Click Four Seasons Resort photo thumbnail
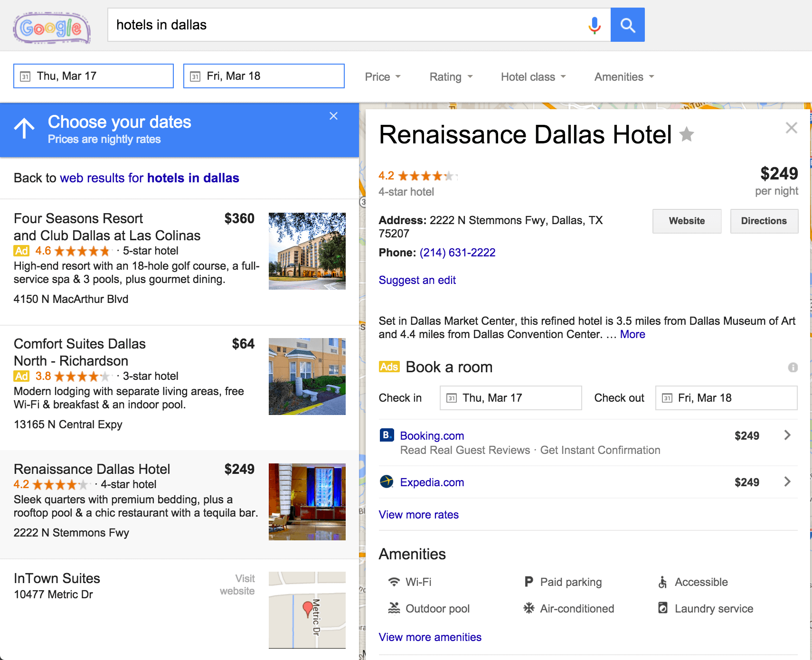This screenshot has width=812, height=660. (307, 251)
